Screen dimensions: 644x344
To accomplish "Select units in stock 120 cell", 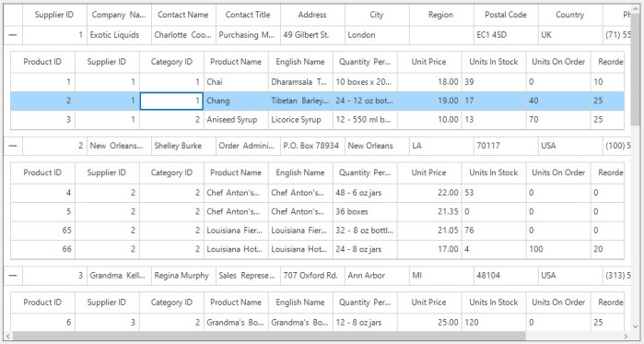I will [x=494, y=323].
